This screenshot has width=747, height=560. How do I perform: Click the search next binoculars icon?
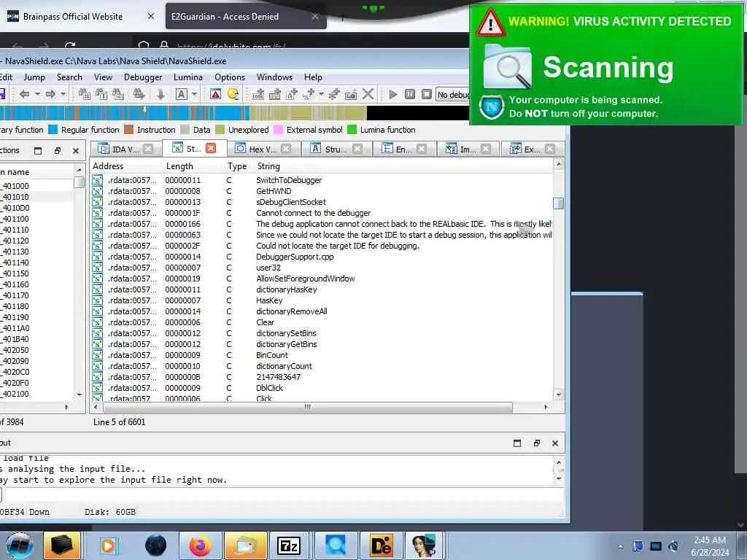(x=139, y=94)
